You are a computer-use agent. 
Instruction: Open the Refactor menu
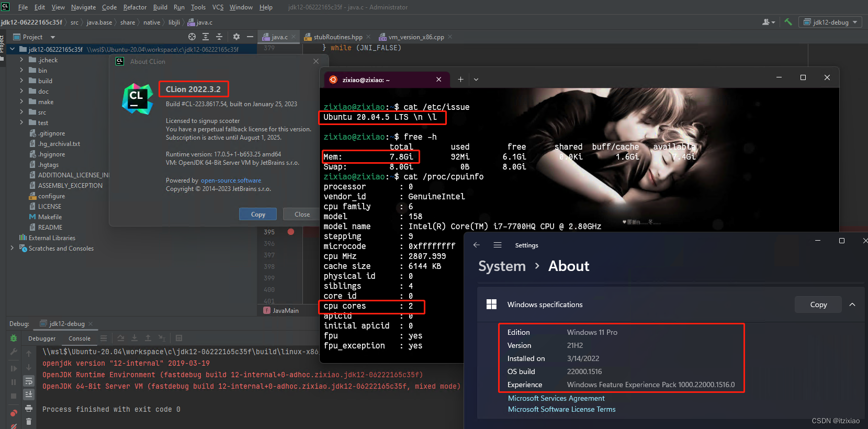135,7
